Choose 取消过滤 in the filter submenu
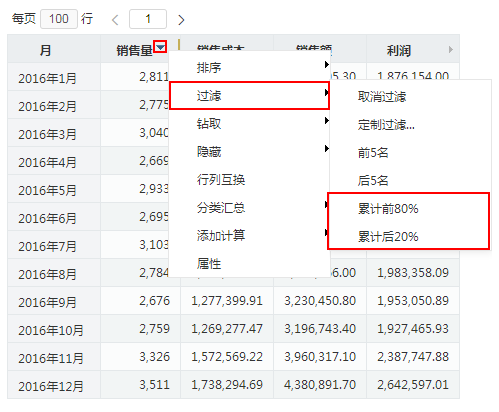 pos(410,97)
